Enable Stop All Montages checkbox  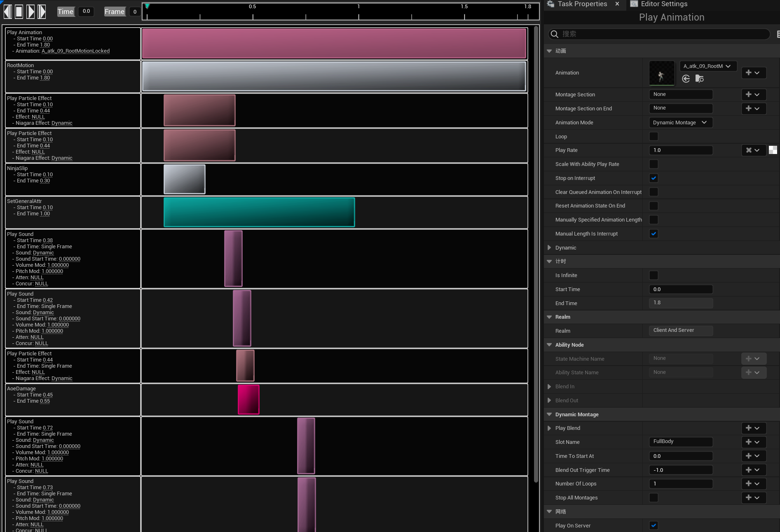pos(654,498)
